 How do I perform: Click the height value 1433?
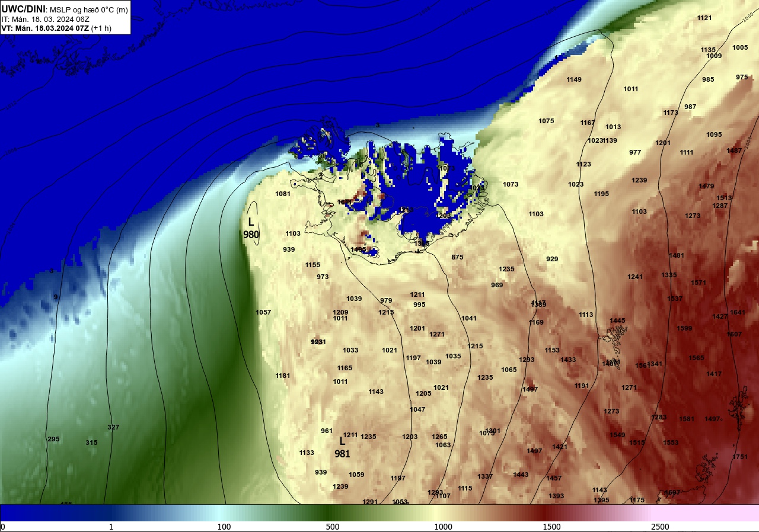(568, 360)
